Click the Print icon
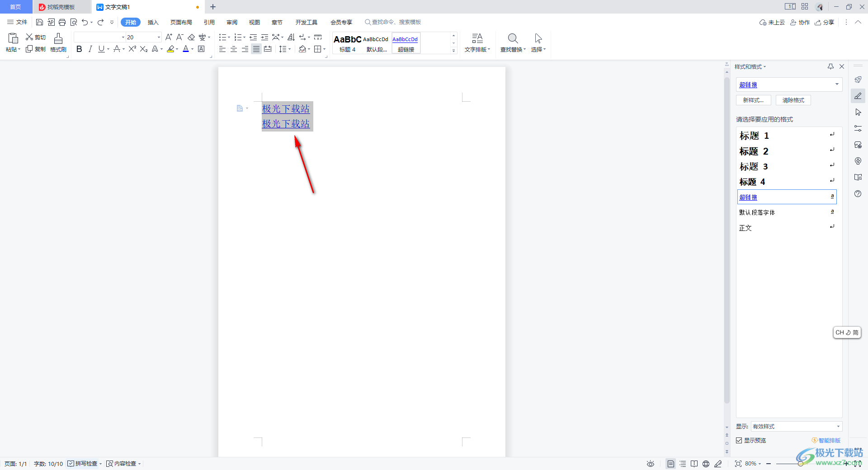868x470 pixels. point(62,22)
